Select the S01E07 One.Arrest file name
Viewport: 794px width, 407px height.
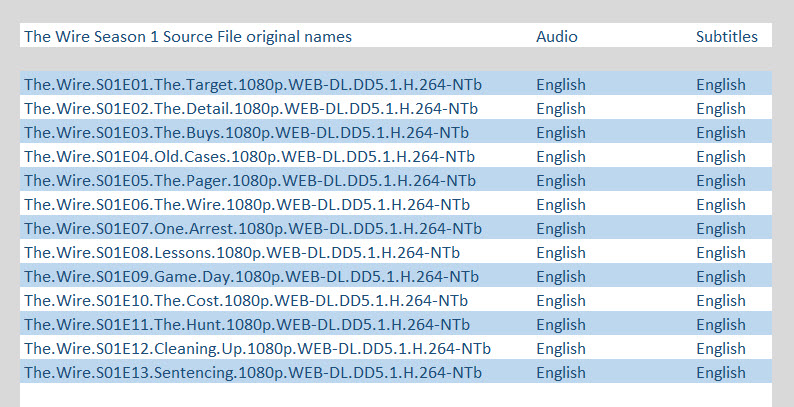point(253,229)
